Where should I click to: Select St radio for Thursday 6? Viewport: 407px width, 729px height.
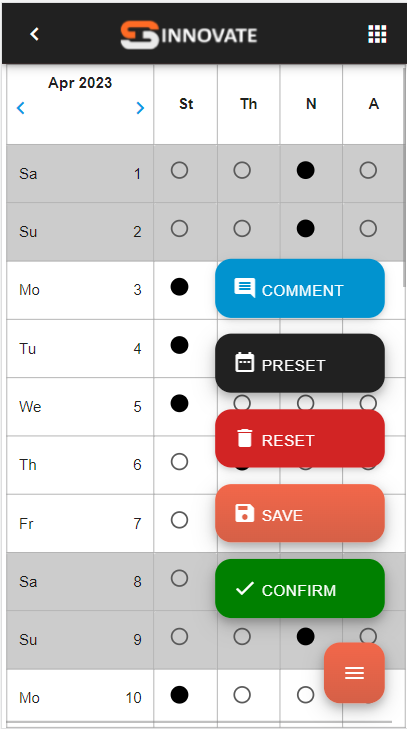click(x=180, y=462)
